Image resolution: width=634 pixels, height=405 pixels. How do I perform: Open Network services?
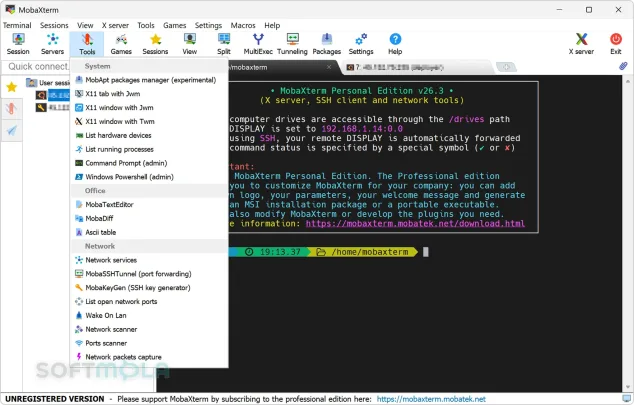pos(149,260)
